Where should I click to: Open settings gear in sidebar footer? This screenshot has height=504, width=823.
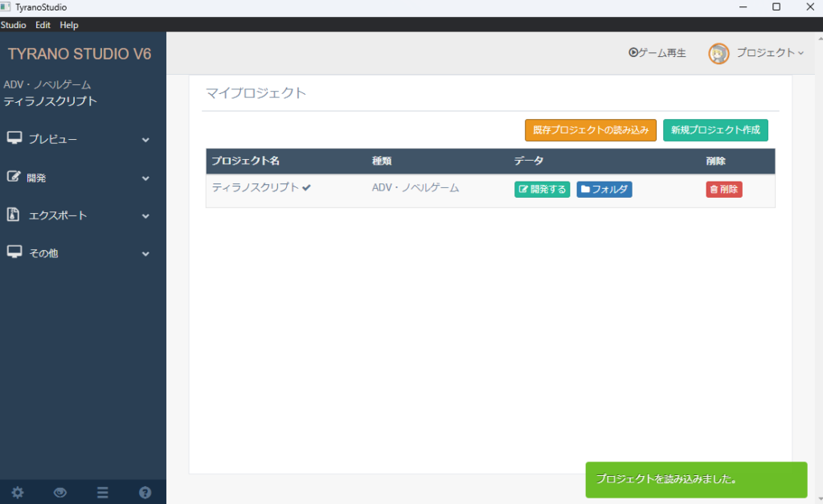[x=18, y=493]
